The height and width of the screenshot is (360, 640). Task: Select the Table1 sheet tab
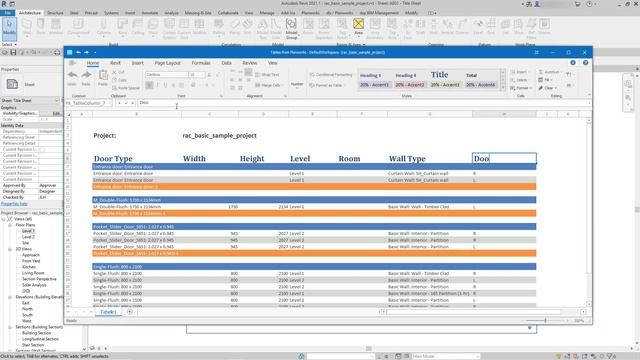[x=108, y=312]
